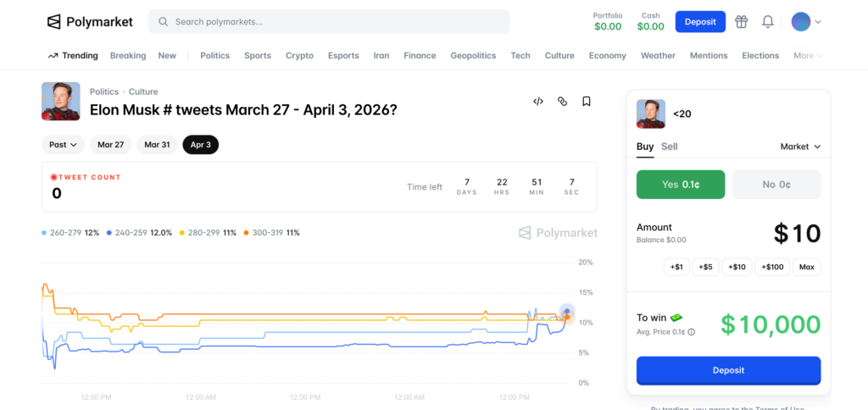Select No 0¢ outcome
Screen dimensions: 868x410
(x=776, y=185)
